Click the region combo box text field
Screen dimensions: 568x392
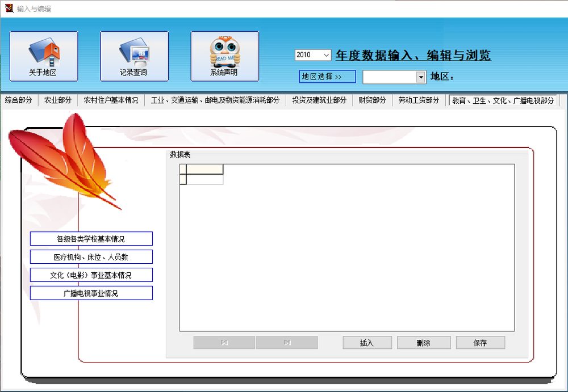pyautogui.click(x=390, y=77)
